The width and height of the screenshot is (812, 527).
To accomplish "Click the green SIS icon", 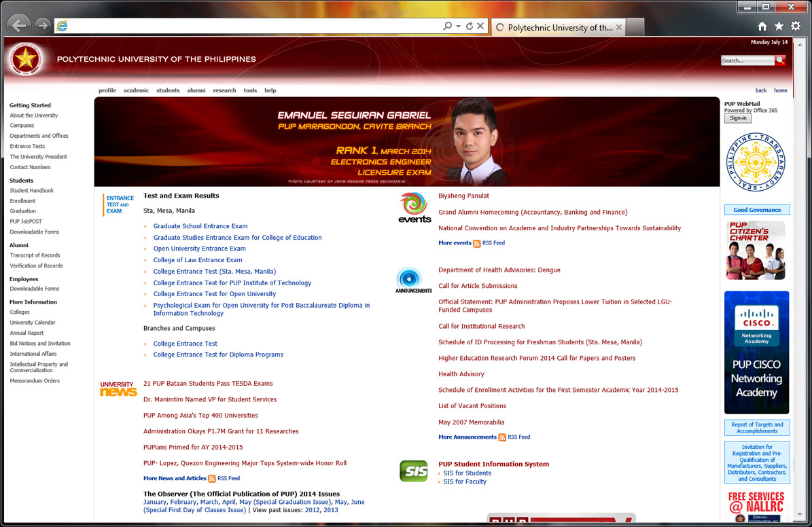I will pos(413,471).
